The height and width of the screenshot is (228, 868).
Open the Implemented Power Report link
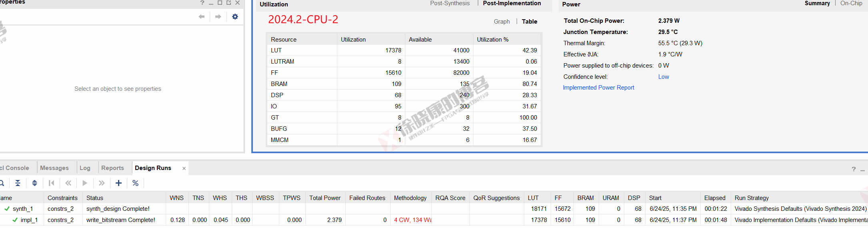click(x=598, y=88)
